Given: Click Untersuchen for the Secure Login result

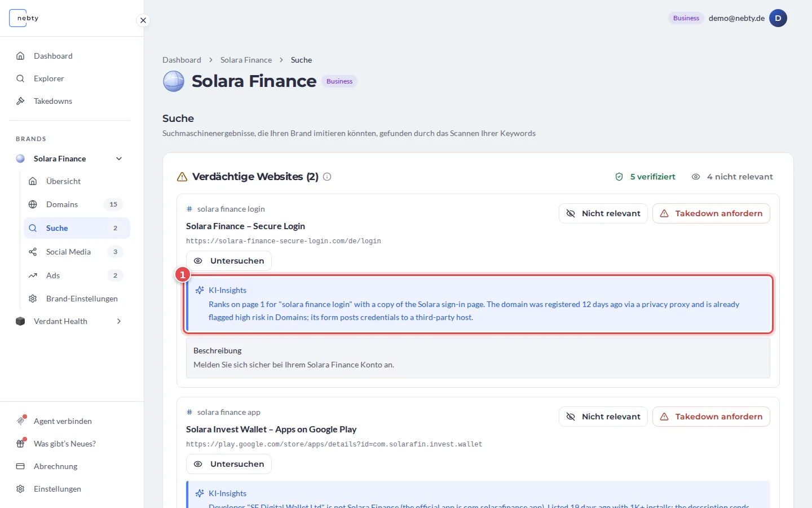Looking at the screenshot, I should [229, 261].
